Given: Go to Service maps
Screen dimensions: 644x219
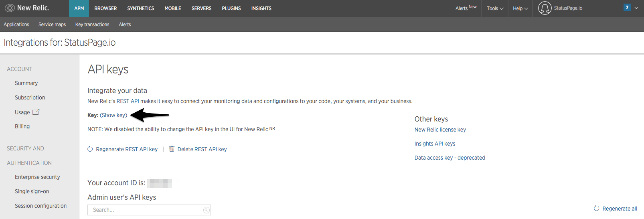Looking at the screenshot, I should pos(52,24).
